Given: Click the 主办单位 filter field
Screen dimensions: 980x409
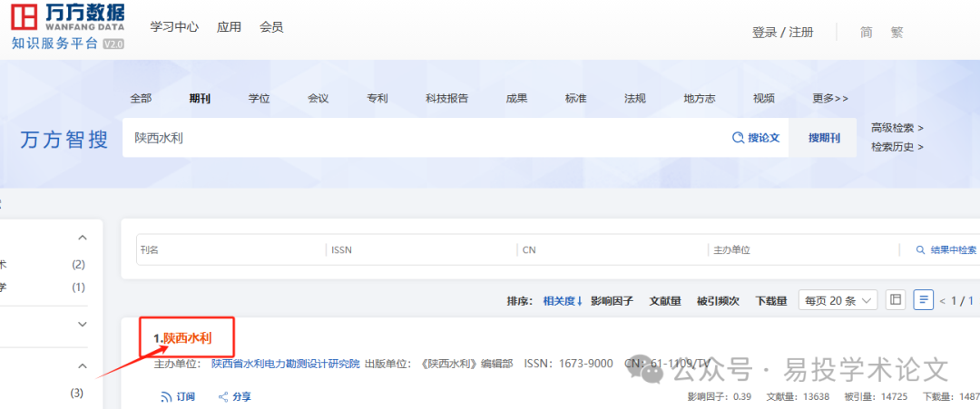Looking at the screenshot, I should [803, 249].
